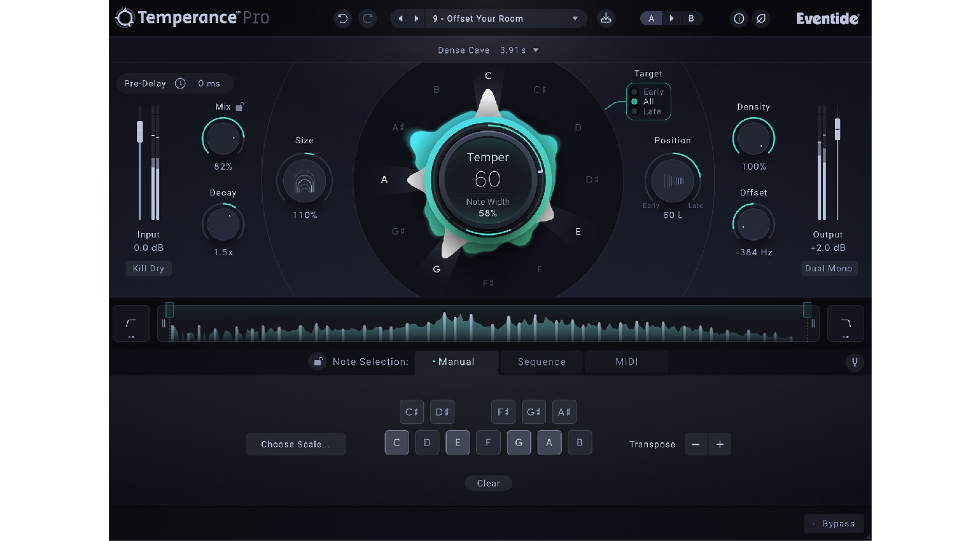The image size is (980, 541).
Task: Click the low-cut filter shape icon
Action: (x=131, y=324)
